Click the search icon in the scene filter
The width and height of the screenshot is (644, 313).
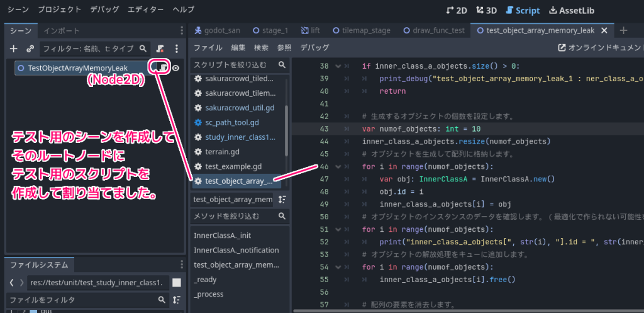click(143, 48)
